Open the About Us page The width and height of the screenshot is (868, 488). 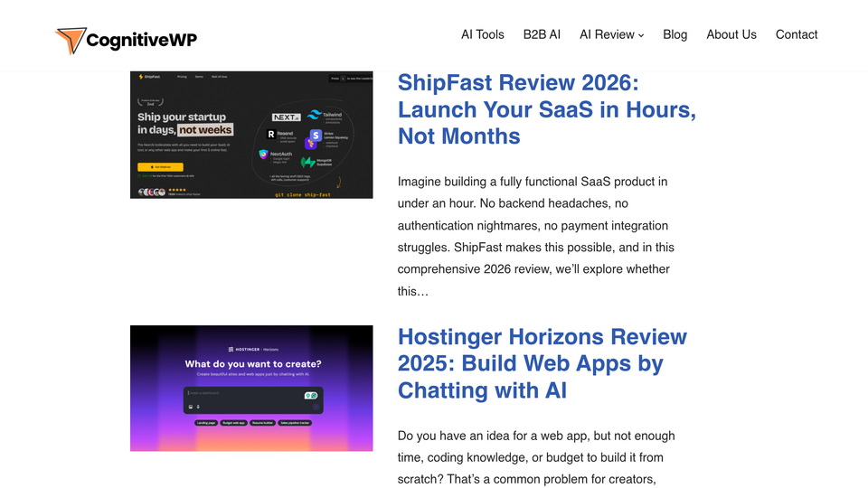731,34
